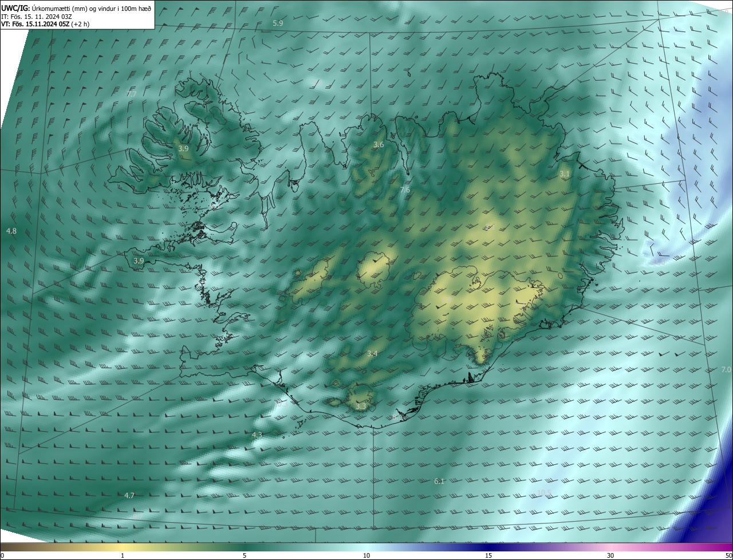Click the 3.9 value on Snæfellsnes peninsula
This screenshot has height=560, width=733.
[139, 261]
